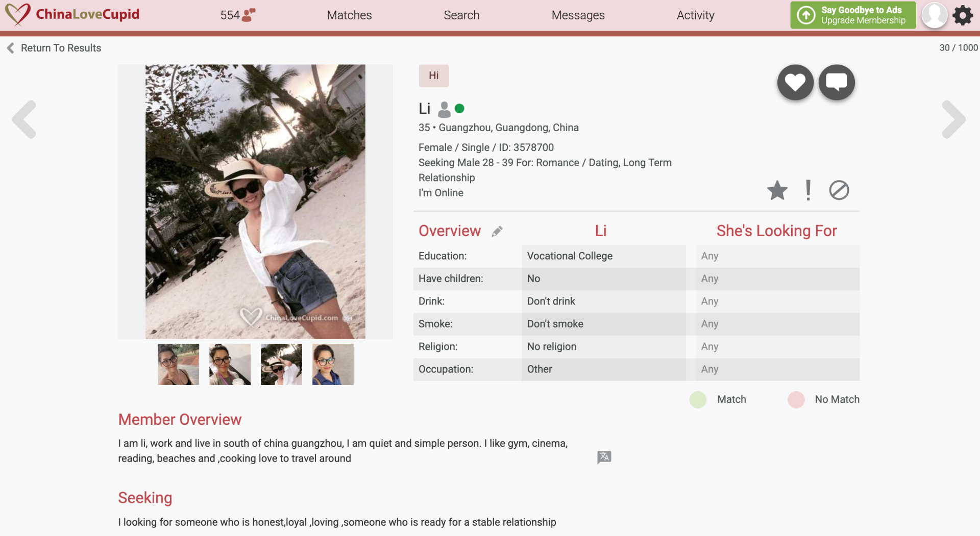Screen dimensions: 980x536
Task: Open a chat with the message bubble icon
Action: pyautogui.click(x=836, y=82)
